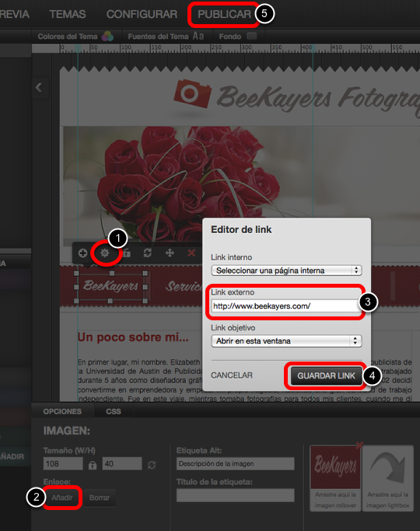
Task: Open Colores del Tema color picker
Action: (x=75, y=37)
